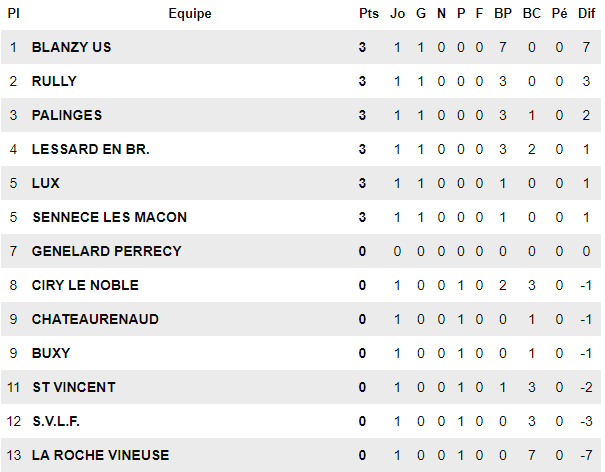This screenshot has height=472, width=605.
Task: Open the RULLY team link
Action: [x=54, y=81]
